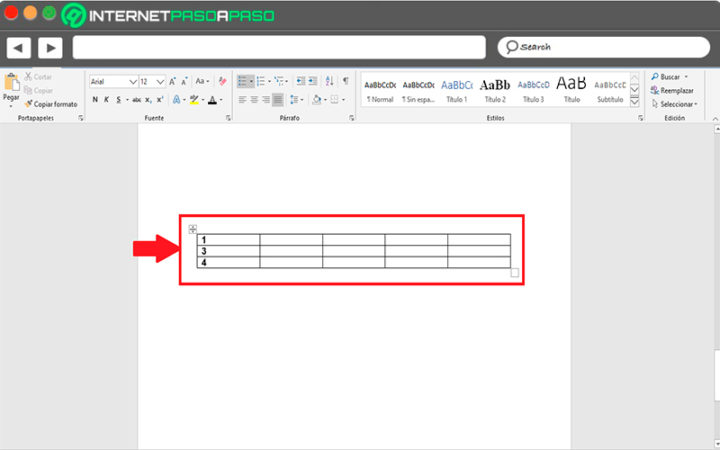Apply yellow text highlight color
720x450 pixels.
194,100
